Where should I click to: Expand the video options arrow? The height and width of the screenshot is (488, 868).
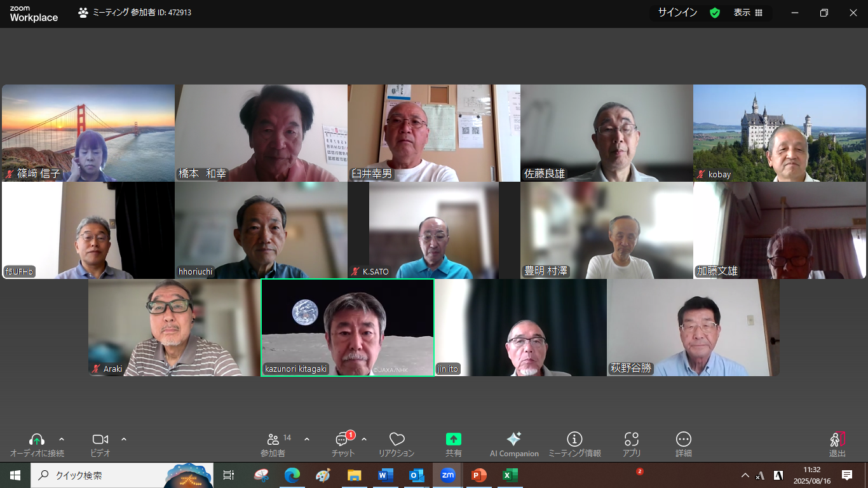tap(124, 439)
